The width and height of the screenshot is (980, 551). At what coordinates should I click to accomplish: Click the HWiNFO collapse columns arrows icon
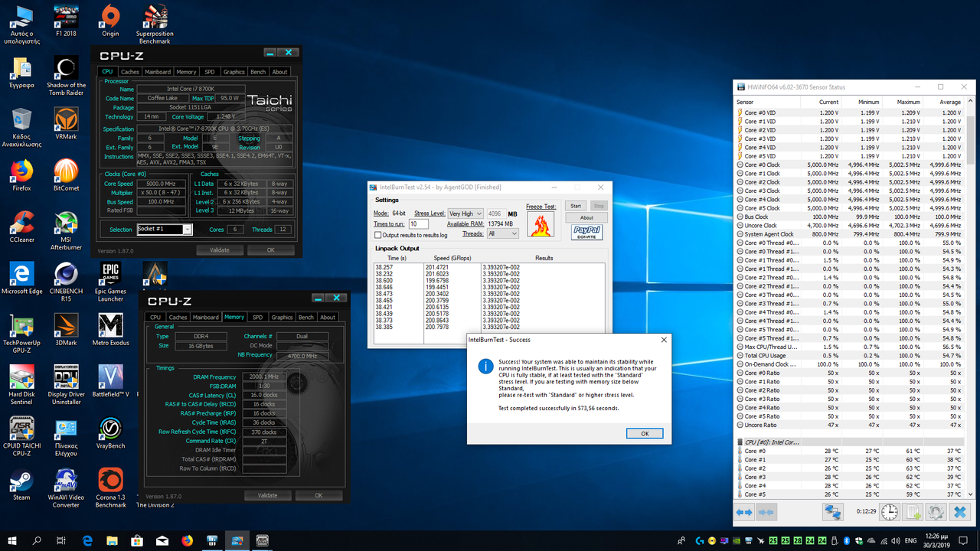tap(766, 512)
